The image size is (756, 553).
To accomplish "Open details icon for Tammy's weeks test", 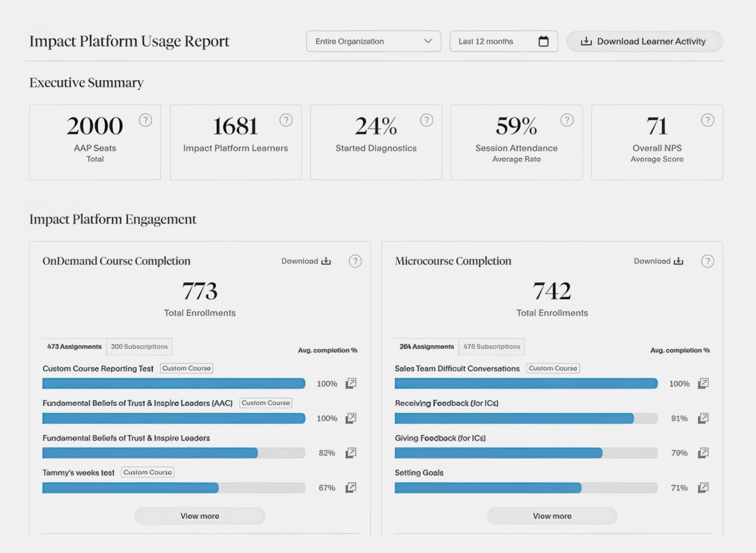I will pyautogui.click(x=351, y=487).
